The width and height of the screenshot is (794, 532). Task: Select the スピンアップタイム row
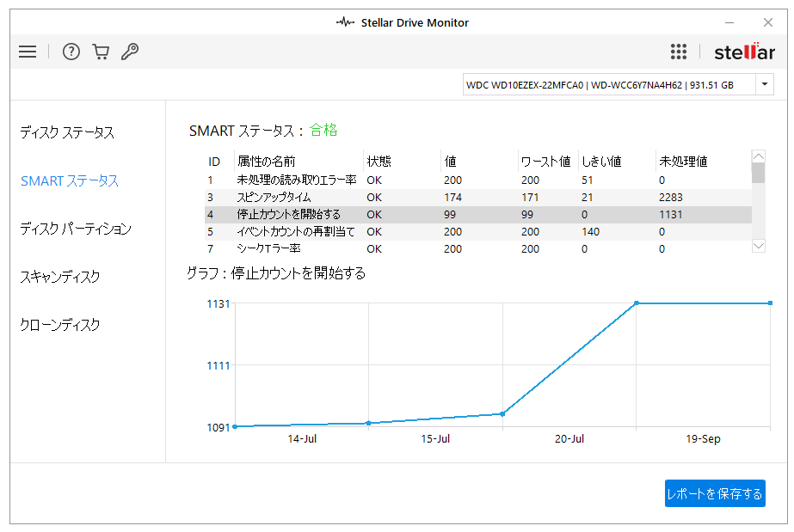click(478, 197)
